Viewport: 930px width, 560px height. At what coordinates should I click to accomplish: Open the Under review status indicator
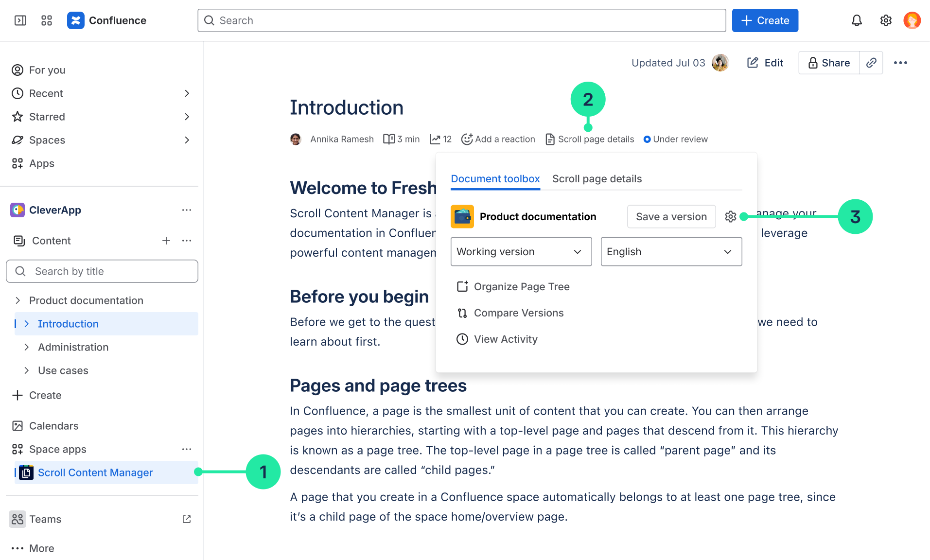point(676,140)
